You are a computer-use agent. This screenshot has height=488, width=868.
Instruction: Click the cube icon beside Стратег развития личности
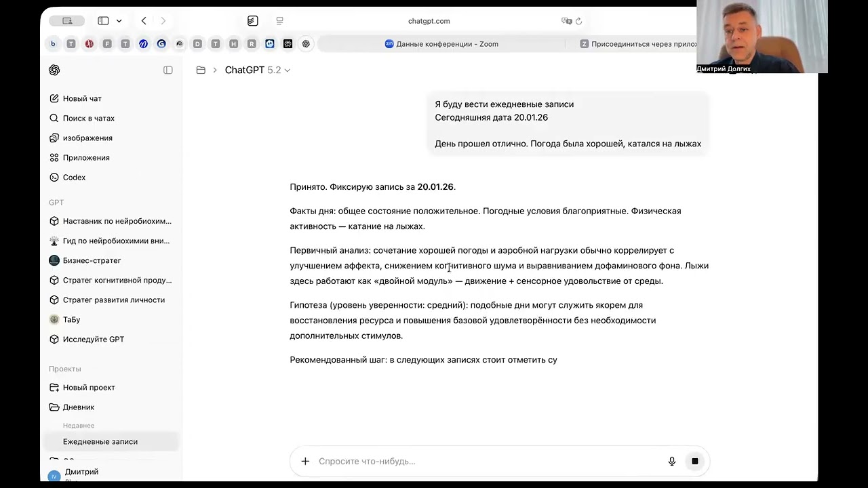coord(54,300)
